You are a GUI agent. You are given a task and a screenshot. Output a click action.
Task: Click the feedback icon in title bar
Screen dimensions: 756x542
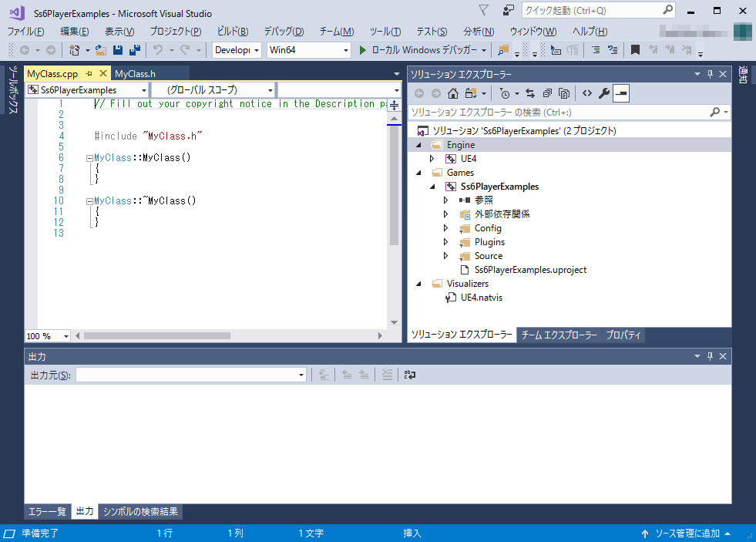508,10
